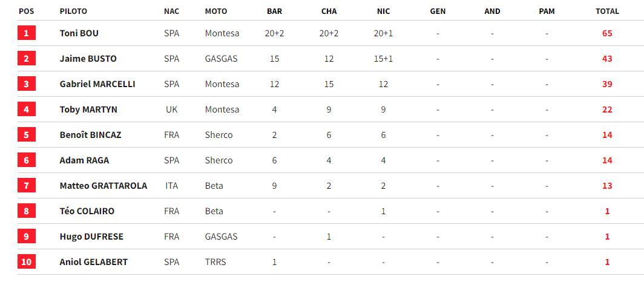Click the TOTAL column header
The height and width of the screenshot is (285, 644).
[x=607, y=11]
